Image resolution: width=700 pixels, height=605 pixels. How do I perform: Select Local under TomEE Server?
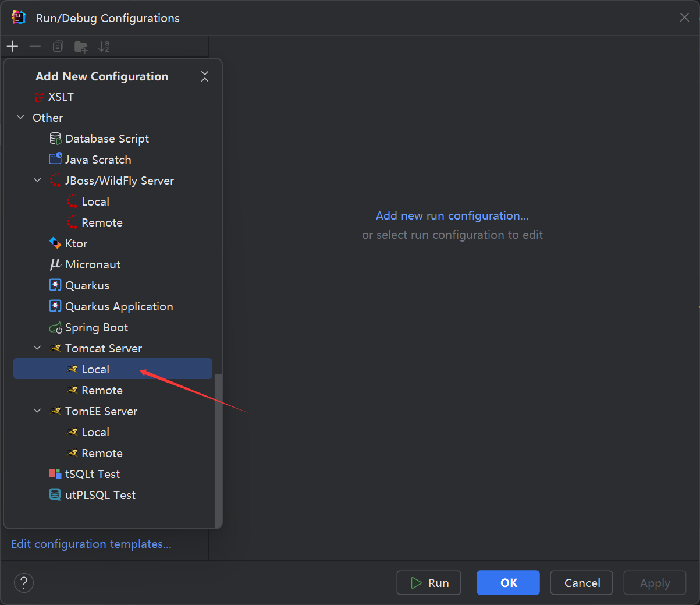coord(113,432)
